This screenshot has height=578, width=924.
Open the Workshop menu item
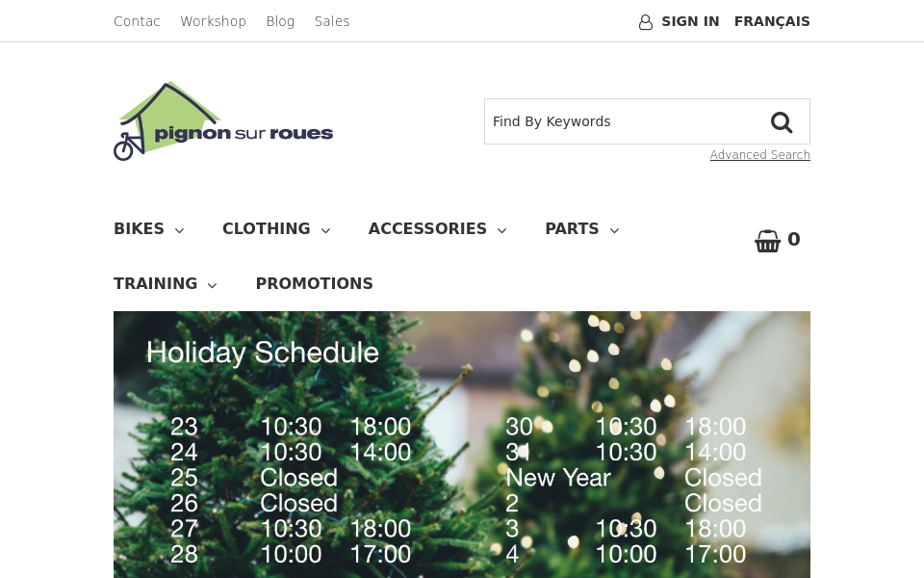(213, 20)
